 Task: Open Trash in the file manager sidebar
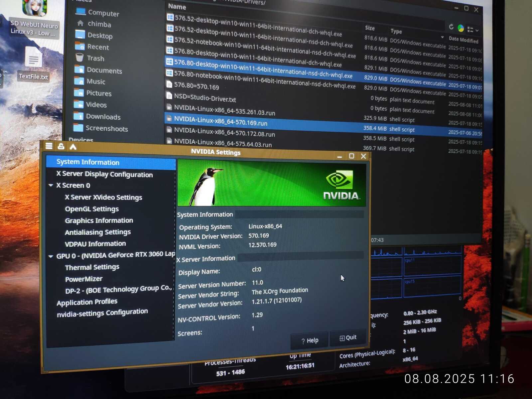[90, 58]
